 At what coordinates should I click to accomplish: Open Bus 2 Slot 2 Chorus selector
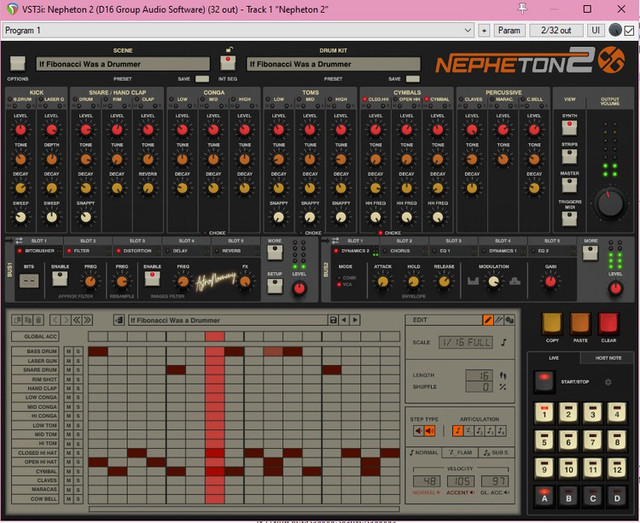pos(404,251)
